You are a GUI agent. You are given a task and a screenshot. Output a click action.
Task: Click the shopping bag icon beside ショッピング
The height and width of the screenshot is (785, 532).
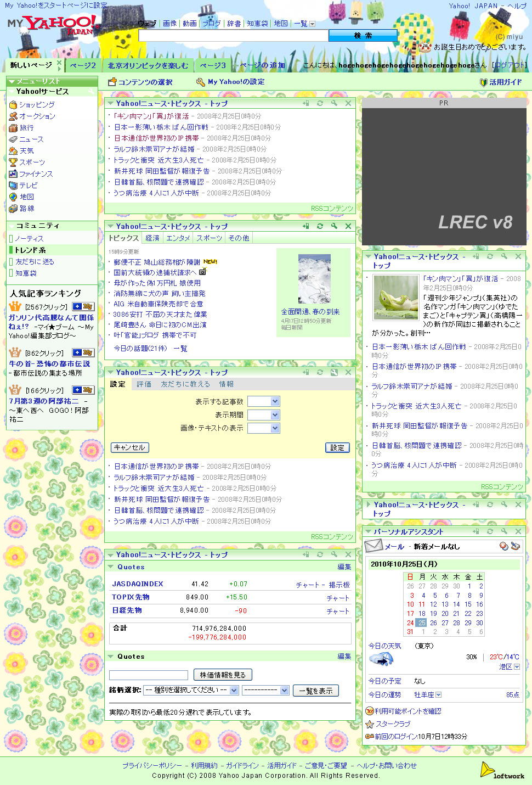point(13,104)
